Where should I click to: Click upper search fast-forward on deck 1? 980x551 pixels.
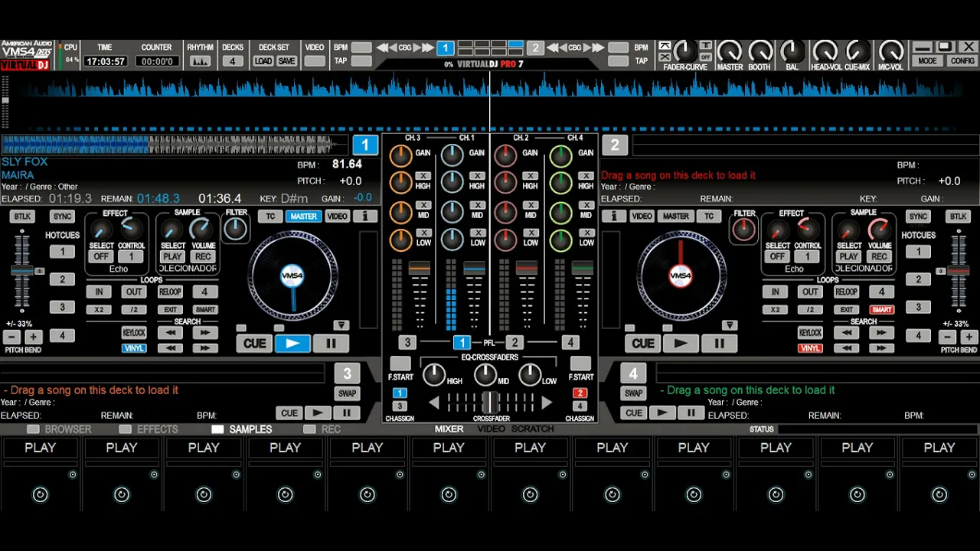point(205,333)
